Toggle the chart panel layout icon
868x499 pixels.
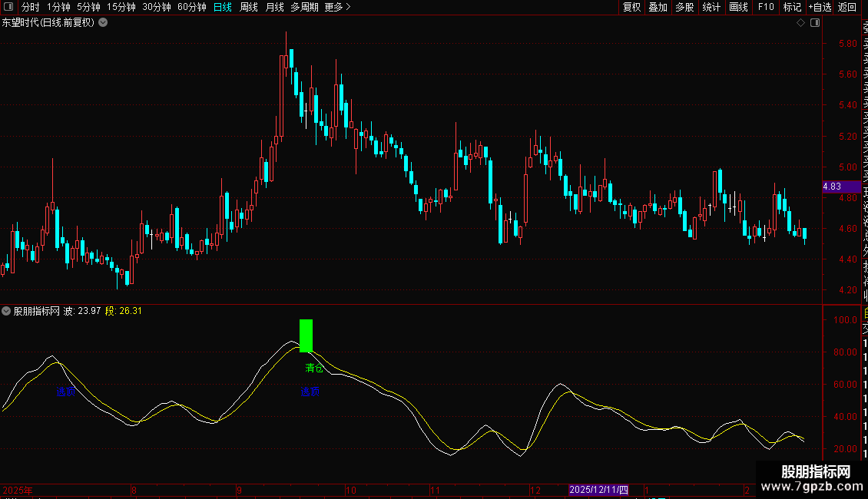pos(815,23)
